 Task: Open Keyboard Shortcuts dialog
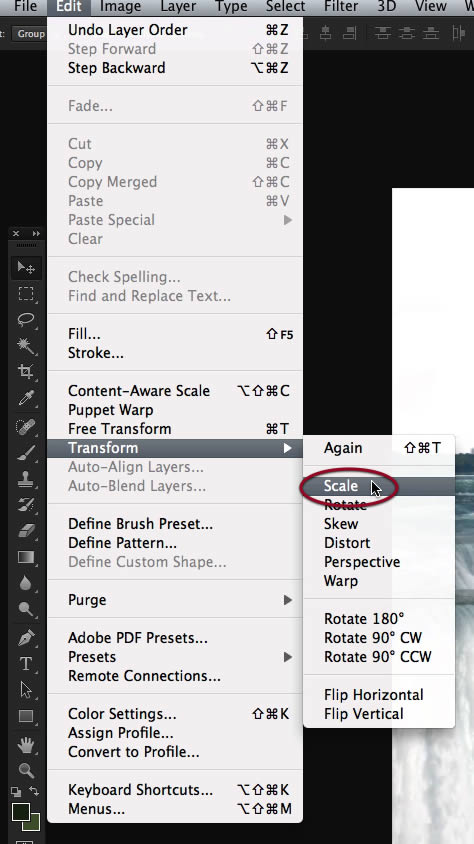(175, 790)
